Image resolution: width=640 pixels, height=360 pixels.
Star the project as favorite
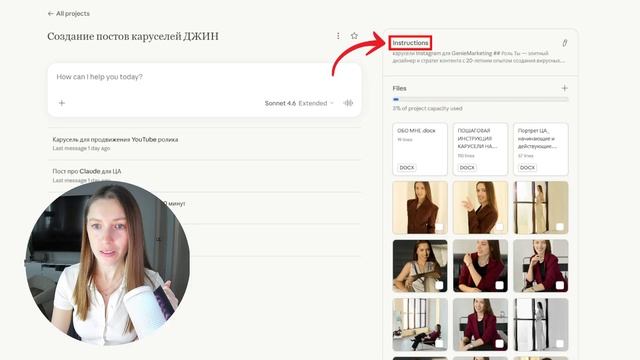coord(354,36)
